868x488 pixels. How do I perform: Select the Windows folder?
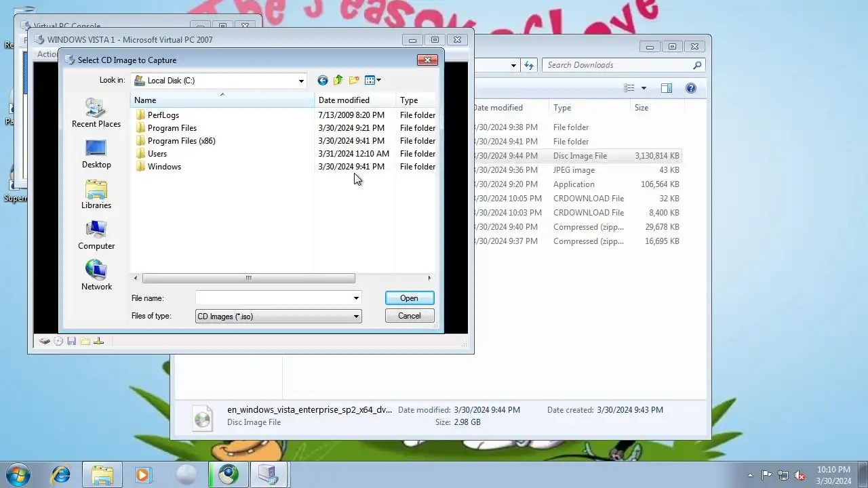(x=163, y=167)
